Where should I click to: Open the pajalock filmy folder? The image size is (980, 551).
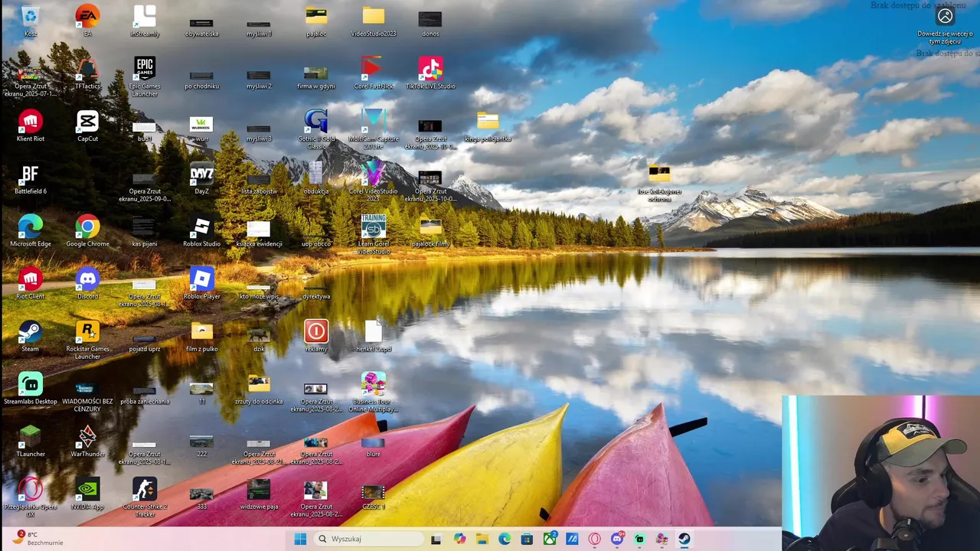430,231
